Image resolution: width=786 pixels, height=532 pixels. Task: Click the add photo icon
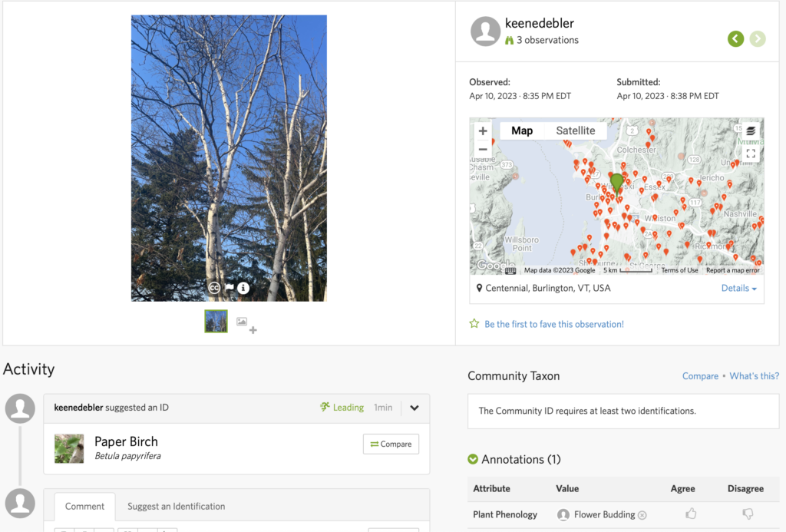(x=246, y=324)
